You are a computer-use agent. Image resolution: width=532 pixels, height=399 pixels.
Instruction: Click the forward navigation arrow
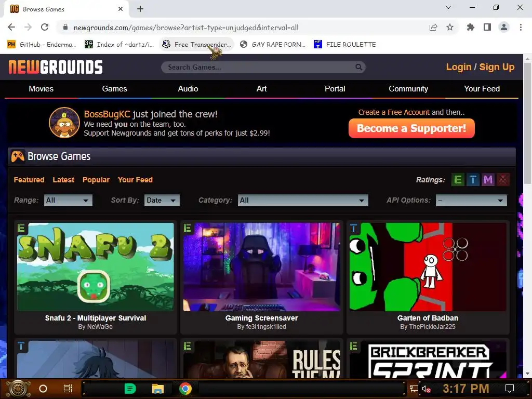click(28, 28)
